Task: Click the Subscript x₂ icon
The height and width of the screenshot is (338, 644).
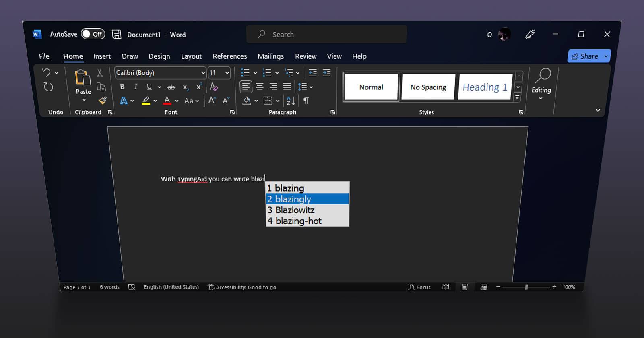Action: point(186,87)
